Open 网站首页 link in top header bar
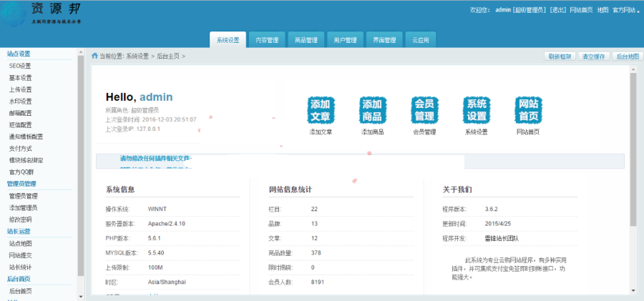Screen dimensions: 644x301 pos(581,10)
